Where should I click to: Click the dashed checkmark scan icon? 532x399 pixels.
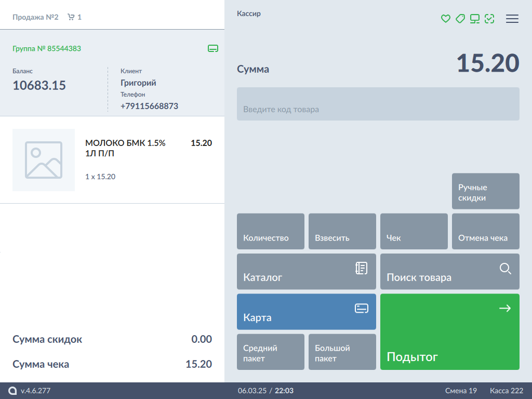(489, 19)
